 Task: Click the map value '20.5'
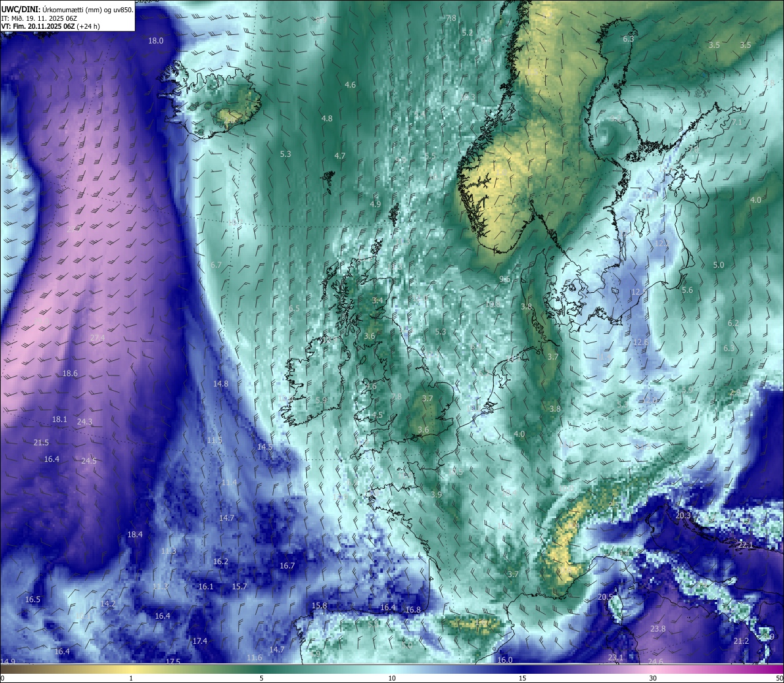coord(605,597)
